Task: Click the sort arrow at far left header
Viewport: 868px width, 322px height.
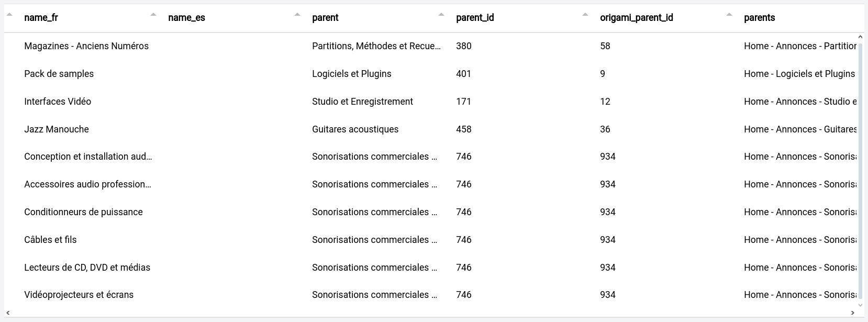Action: (x=9, y=15)
